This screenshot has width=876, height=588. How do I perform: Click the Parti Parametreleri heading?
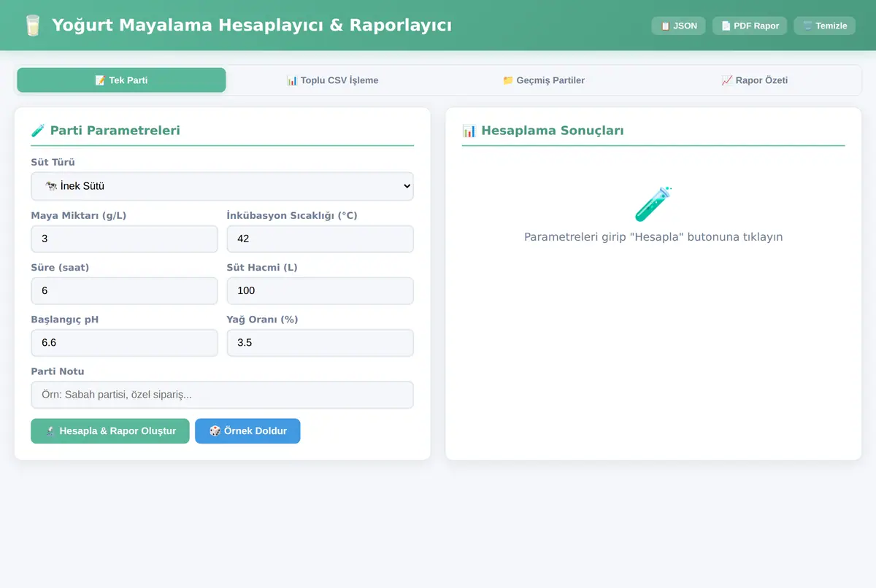click(x=105, y=131)
